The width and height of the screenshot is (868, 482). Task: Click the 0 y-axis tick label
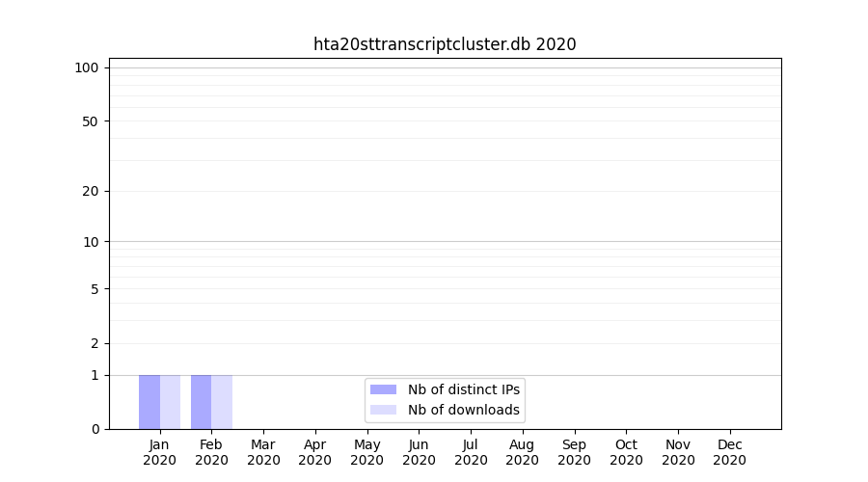pos(95,429)
